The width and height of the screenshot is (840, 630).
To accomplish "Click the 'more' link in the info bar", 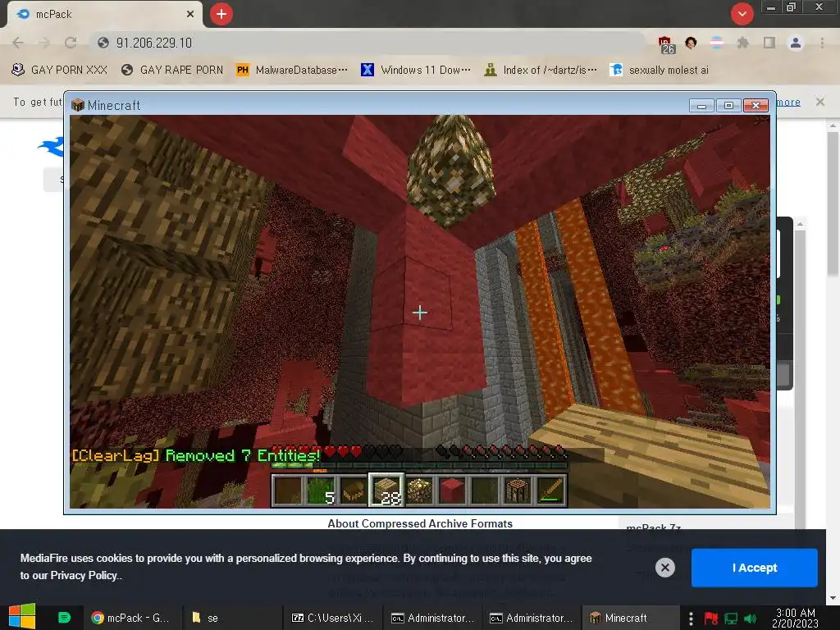I will click(x=788, y=102).
